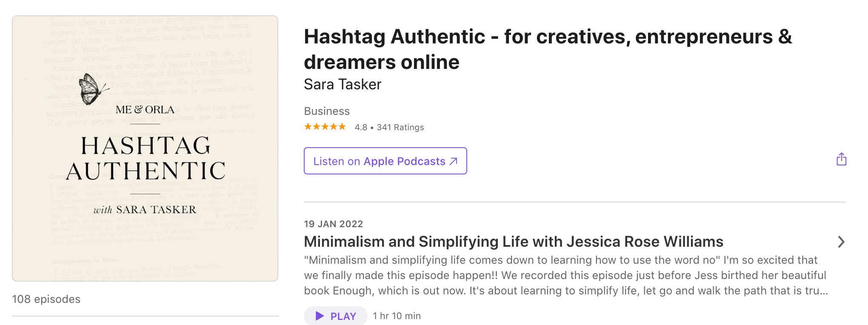Click the 1 hr 10 min duration
Viewport: 868px width, 325px height.
click(x=397, y=316)
